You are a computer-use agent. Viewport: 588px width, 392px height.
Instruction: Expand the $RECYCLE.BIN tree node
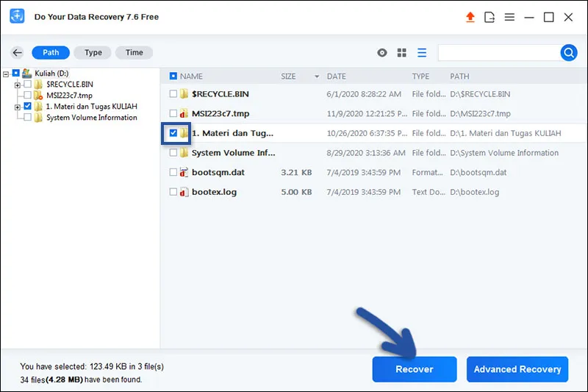coord(17,85)
